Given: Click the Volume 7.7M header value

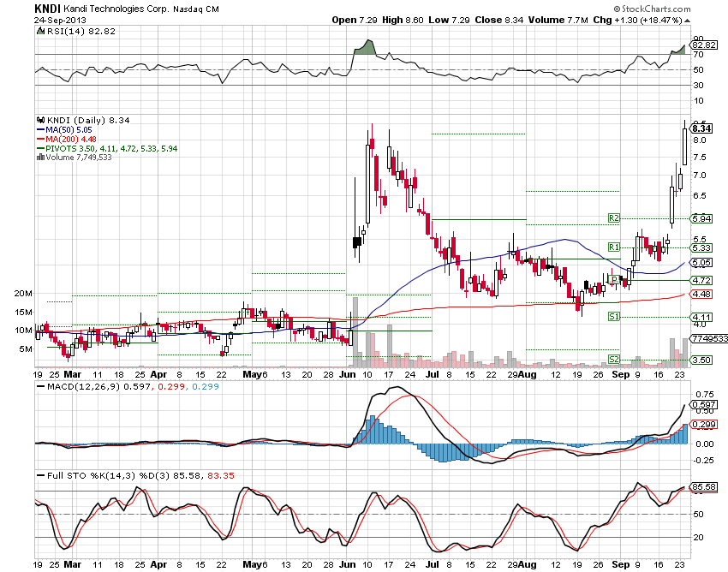Looking at the screenshot, I should 558,20.
